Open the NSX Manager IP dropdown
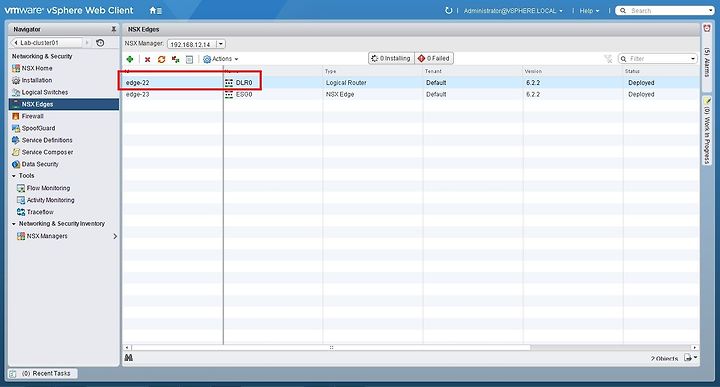Screen dimensions: 720x387 point(221,44)
